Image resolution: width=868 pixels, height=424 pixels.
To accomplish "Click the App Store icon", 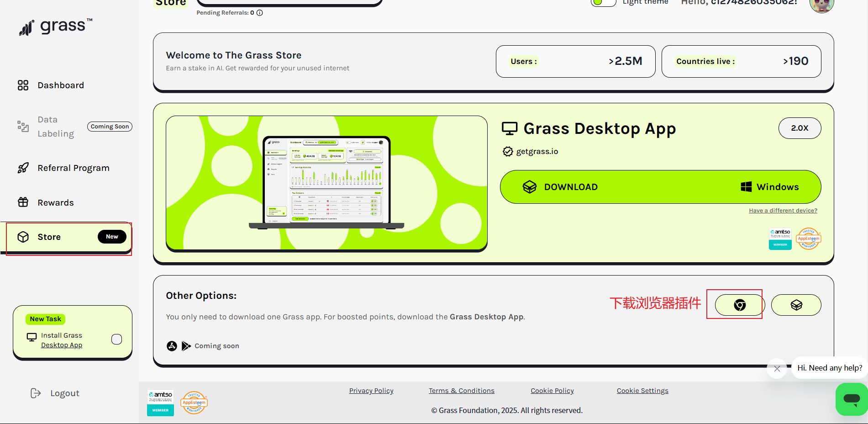I will click(x=172, y=346).
